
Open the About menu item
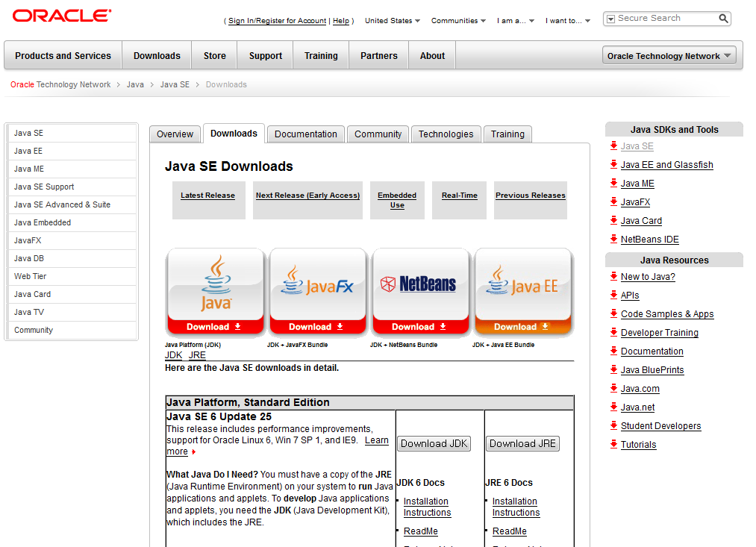[432, 55]
